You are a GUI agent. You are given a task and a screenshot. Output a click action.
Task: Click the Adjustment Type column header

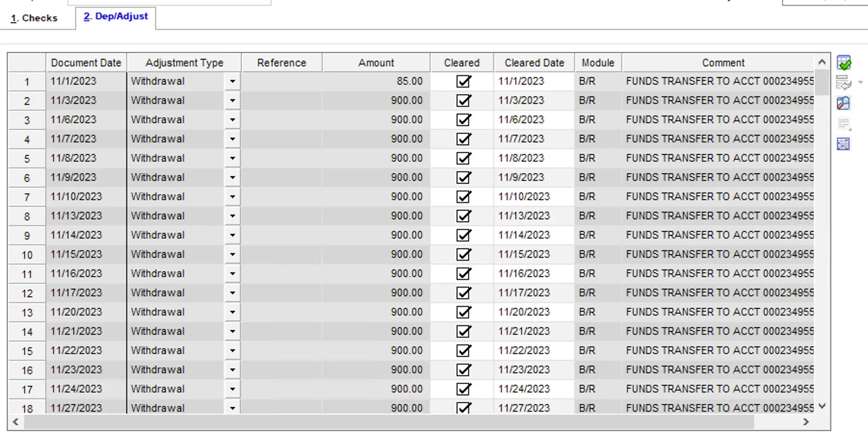184,63
